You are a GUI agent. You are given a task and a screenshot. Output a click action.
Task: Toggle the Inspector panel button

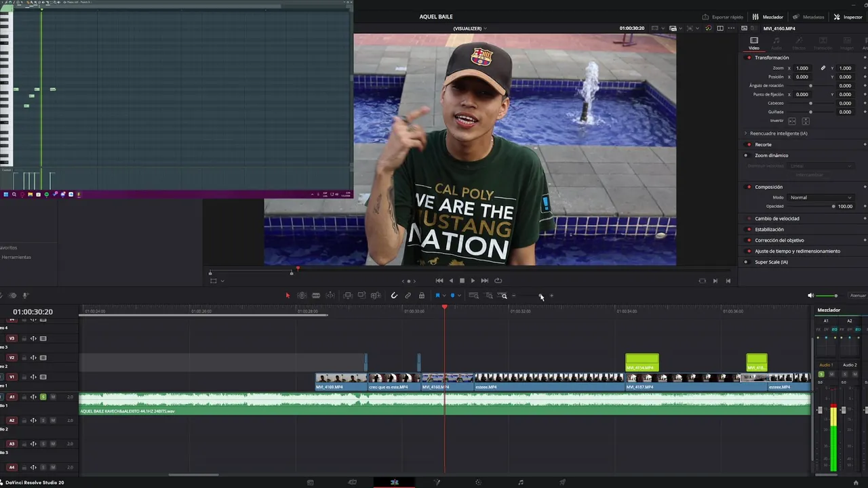[848, 17]
